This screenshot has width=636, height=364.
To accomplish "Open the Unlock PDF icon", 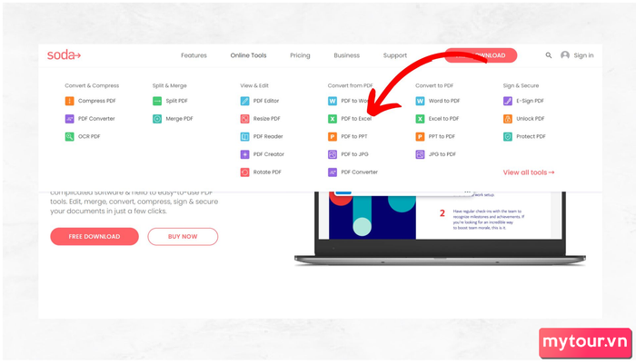I will (507, 119).
